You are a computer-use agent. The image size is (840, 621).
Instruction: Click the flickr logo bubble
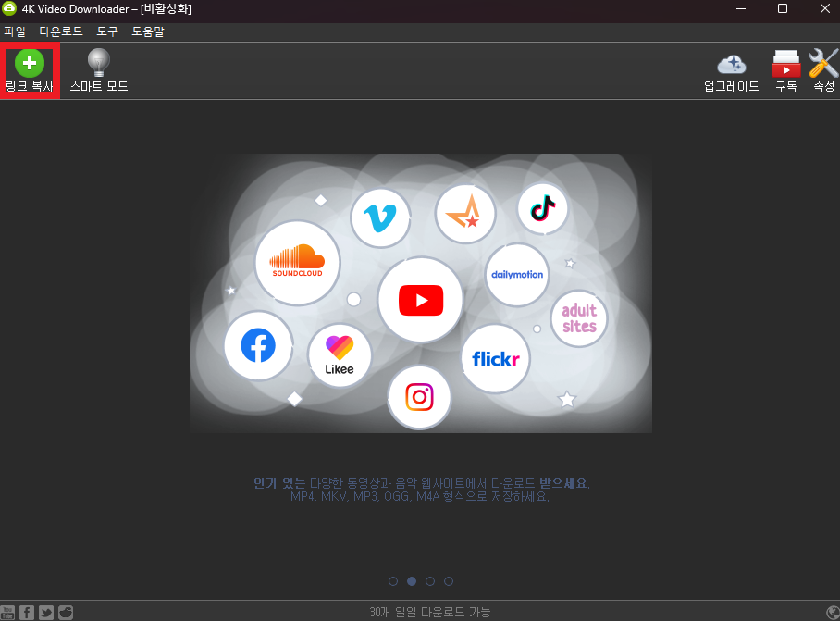(496, 358)
